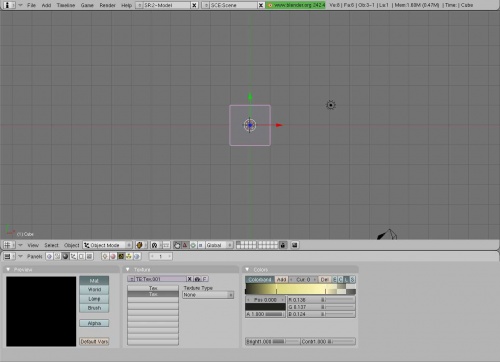Open the viewport Select menu
Viewport: 500px width, 362px height.
point(51,245)
